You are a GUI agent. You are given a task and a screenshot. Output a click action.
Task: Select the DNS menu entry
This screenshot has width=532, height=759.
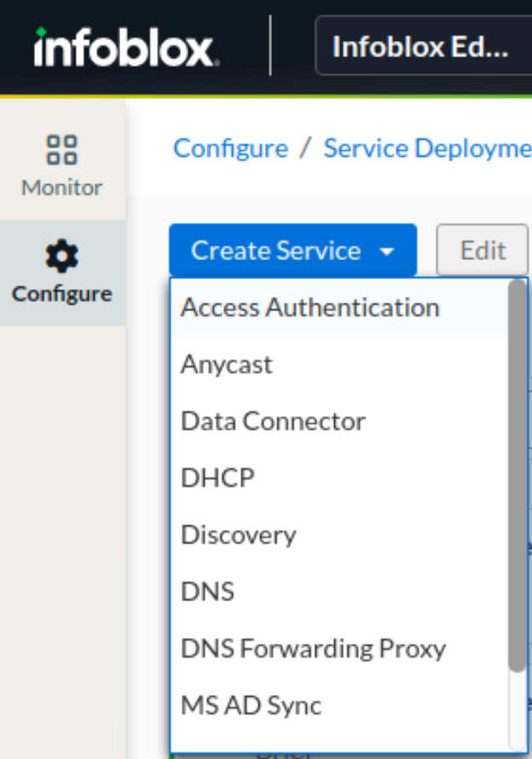(x=207, y=592)
